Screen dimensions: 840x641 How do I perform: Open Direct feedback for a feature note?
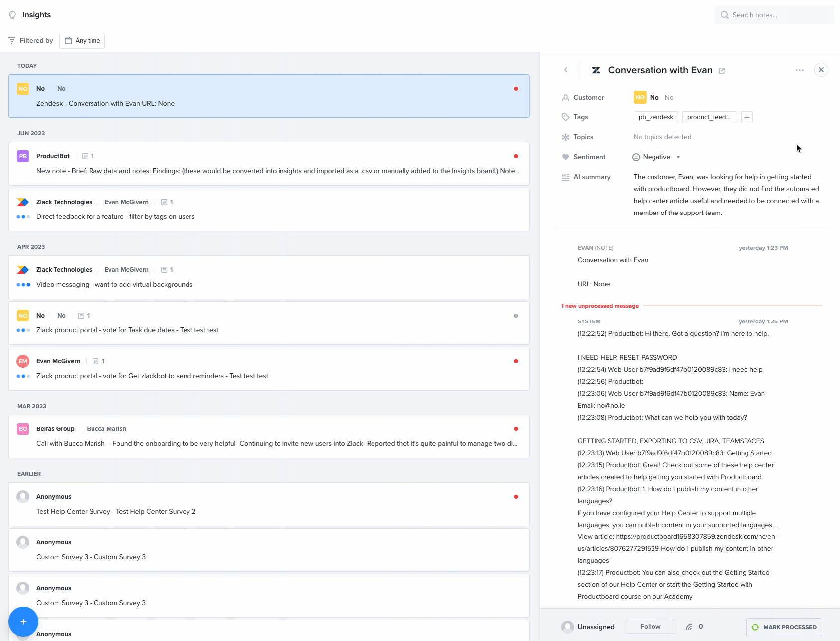(269, 210)
